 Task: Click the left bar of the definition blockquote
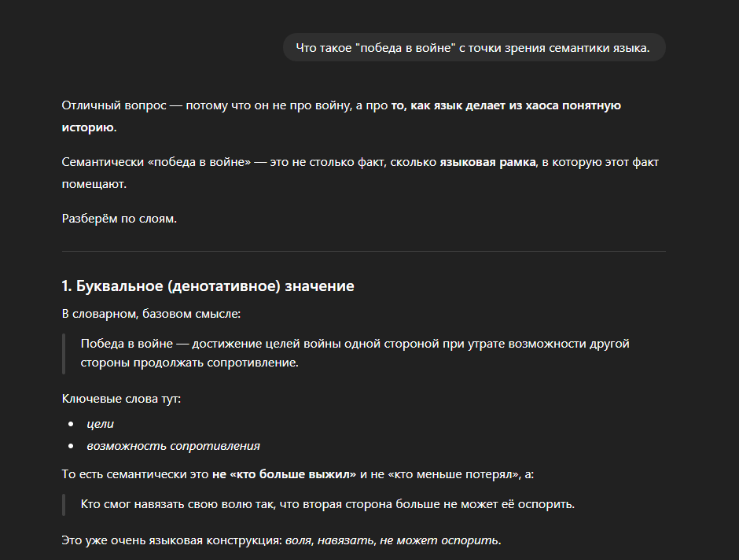tap(64, 354)
